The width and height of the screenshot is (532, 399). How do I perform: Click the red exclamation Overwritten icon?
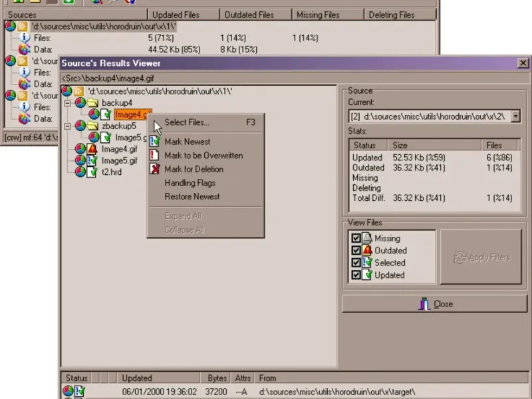pos(154,155)
